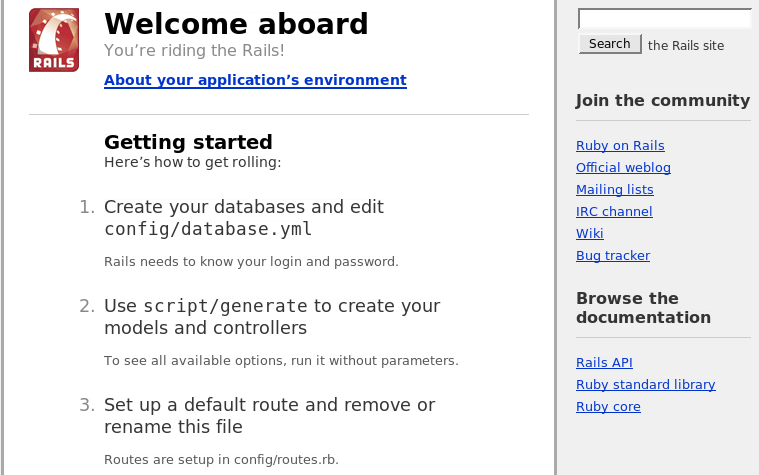Click 'Set up a default route' step

(270, 415)
